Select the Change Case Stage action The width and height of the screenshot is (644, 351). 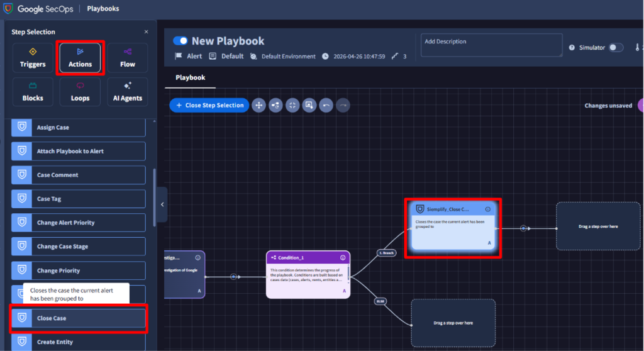tap(79, 247)
